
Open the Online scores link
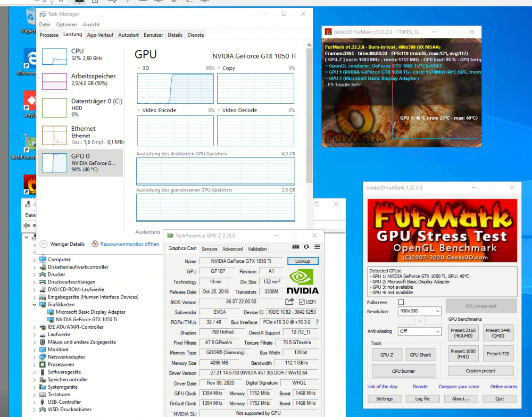click(503, 387)
